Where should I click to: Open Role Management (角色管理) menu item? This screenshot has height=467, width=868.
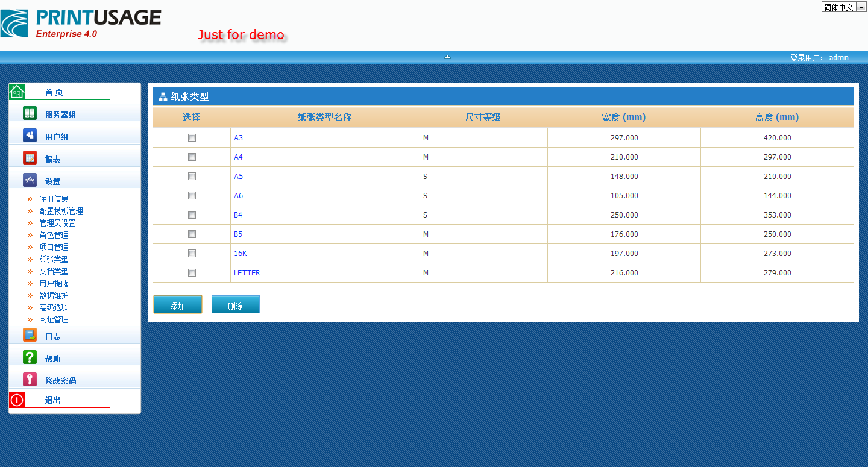54,235
